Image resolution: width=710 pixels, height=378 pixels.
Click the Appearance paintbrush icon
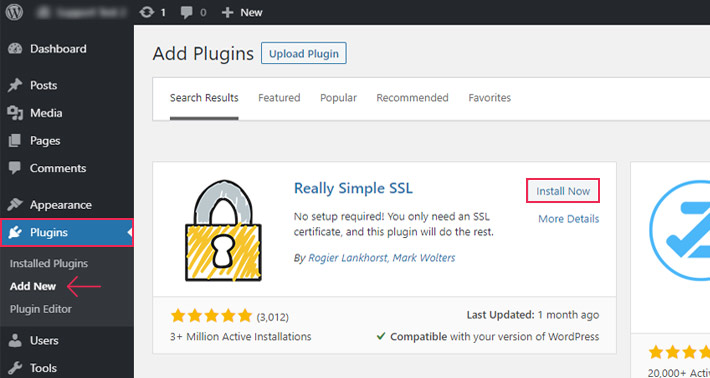coord(15,205)
